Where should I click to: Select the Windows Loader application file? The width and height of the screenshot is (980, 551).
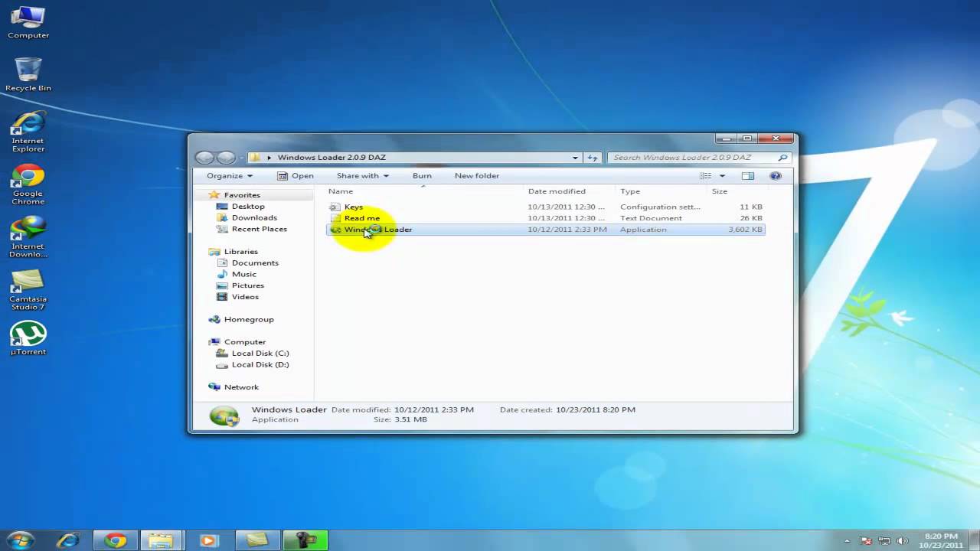point(546,230)
